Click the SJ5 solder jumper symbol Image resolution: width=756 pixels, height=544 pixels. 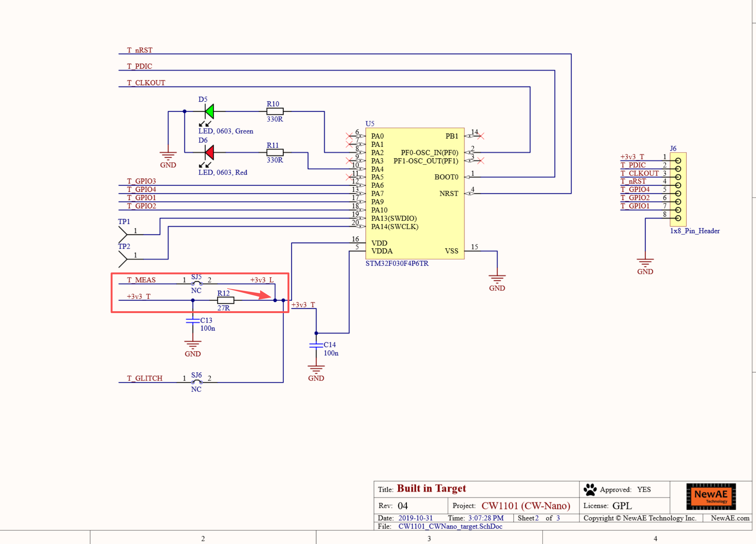pyautogui.click(x=197, y=284)
